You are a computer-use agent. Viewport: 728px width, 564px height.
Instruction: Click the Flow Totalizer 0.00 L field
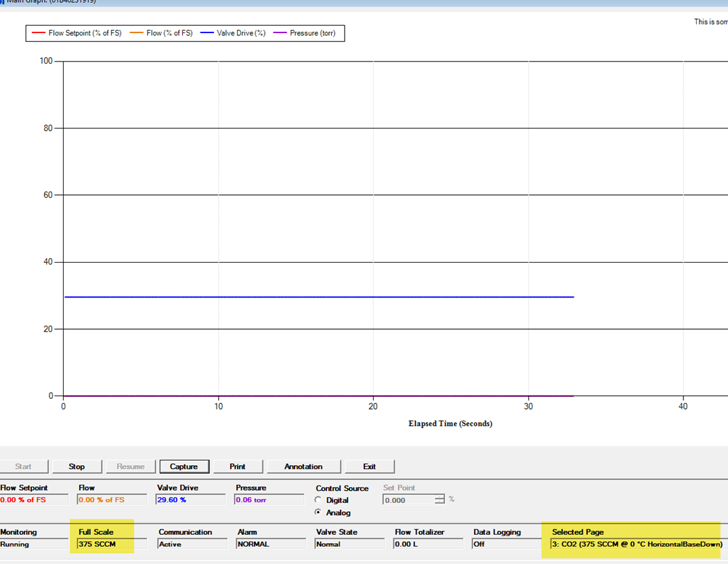(x=427, y=544)
